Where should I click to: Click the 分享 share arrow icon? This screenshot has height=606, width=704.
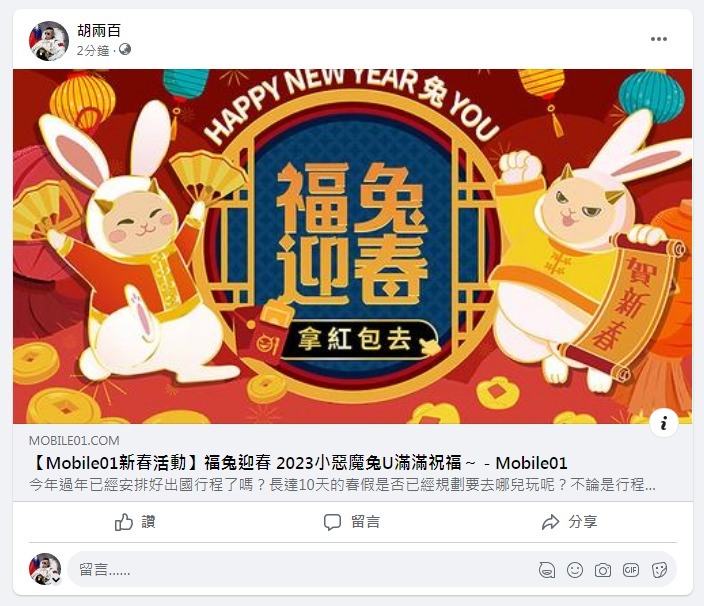coord(550,522)
